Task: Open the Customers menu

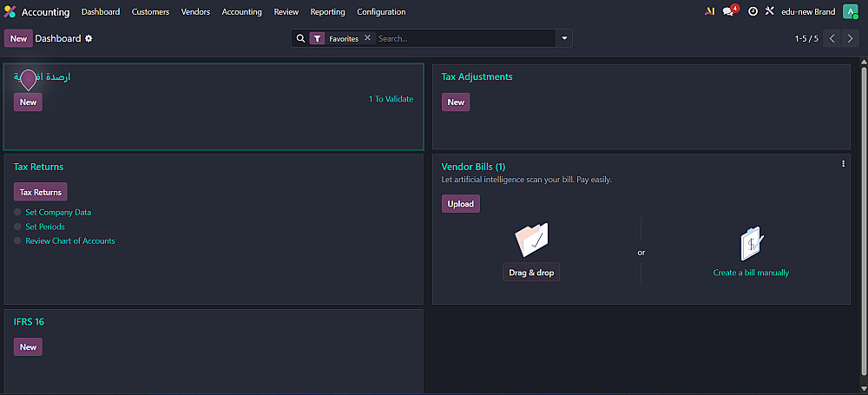Action: 150,11
